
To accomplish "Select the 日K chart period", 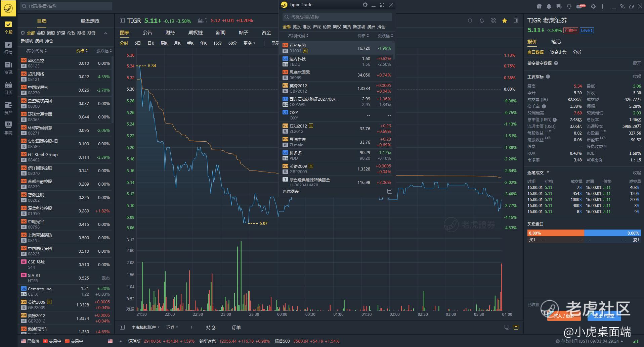I will (x=151, y=43).
